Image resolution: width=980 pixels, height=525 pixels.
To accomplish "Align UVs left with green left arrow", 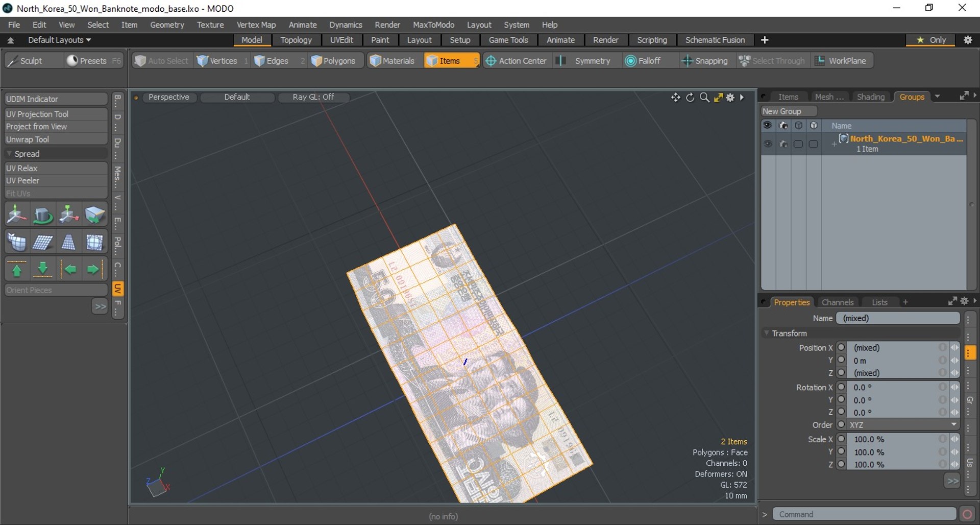I will click(70, 269).
